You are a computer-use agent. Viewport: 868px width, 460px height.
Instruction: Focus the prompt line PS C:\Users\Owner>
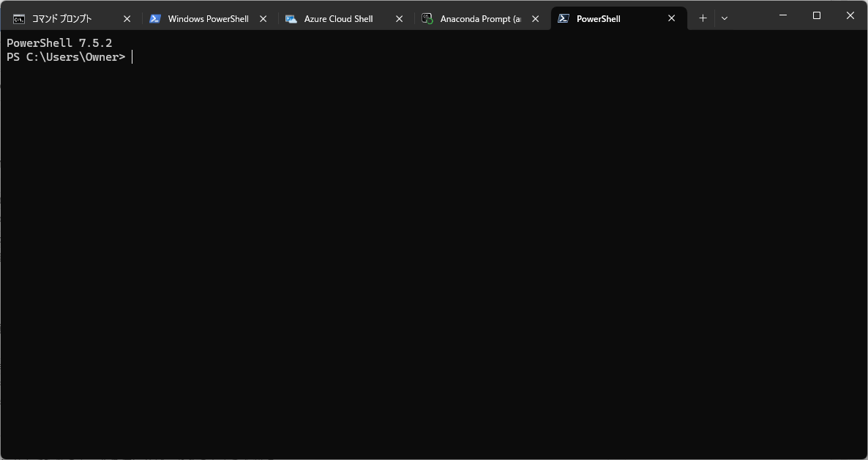click(x=66, y=57)
